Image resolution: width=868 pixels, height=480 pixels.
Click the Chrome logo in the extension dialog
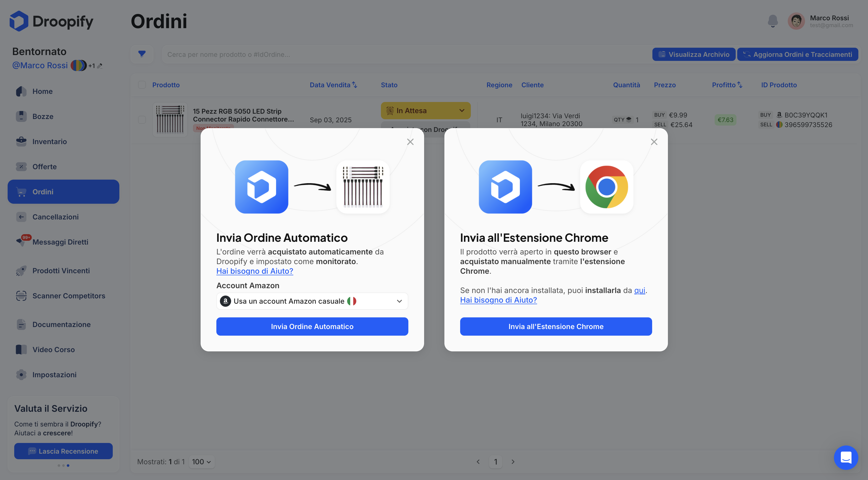tap(606, 187)
